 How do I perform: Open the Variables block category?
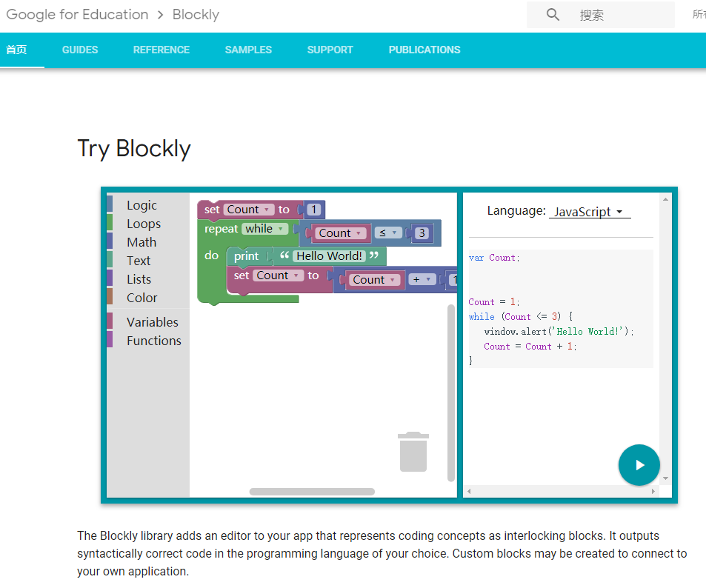152,322
